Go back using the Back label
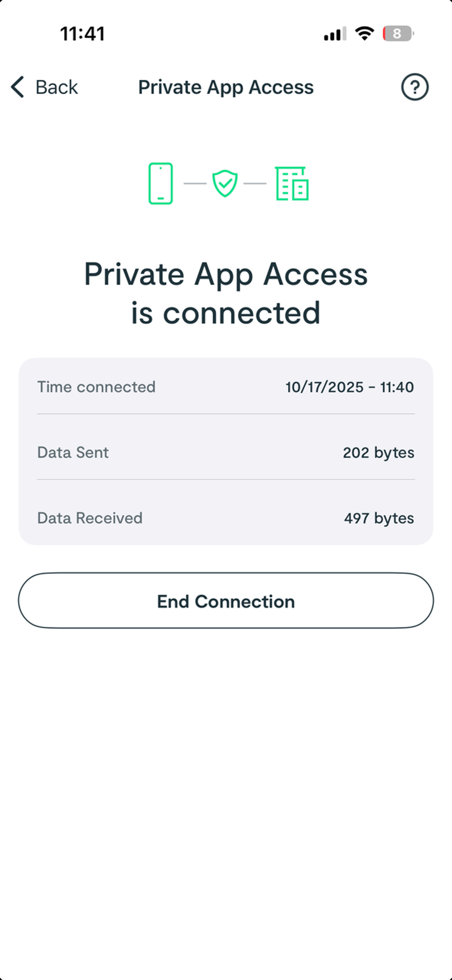 coord(57,87)
